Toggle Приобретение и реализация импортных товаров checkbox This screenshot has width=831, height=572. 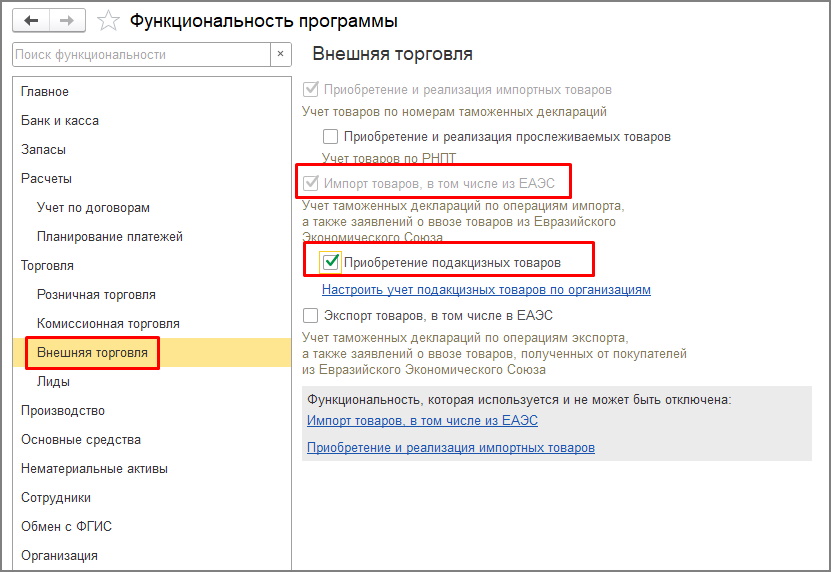[x=311, y=89]
